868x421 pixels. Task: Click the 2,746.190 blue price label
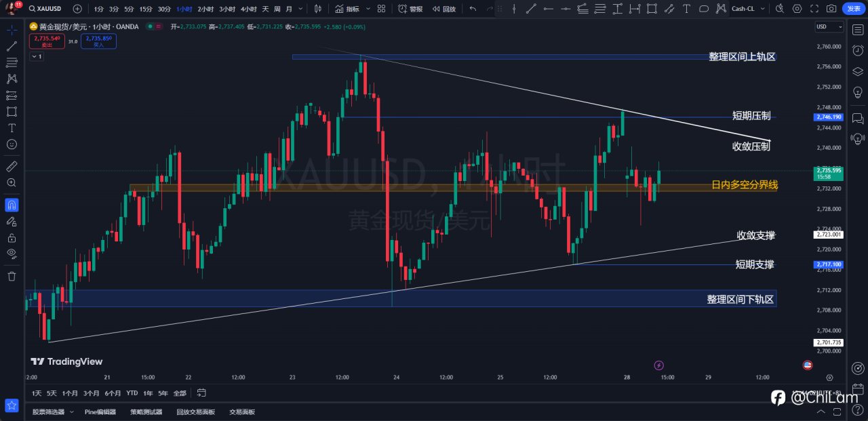(x=828, y=117)
